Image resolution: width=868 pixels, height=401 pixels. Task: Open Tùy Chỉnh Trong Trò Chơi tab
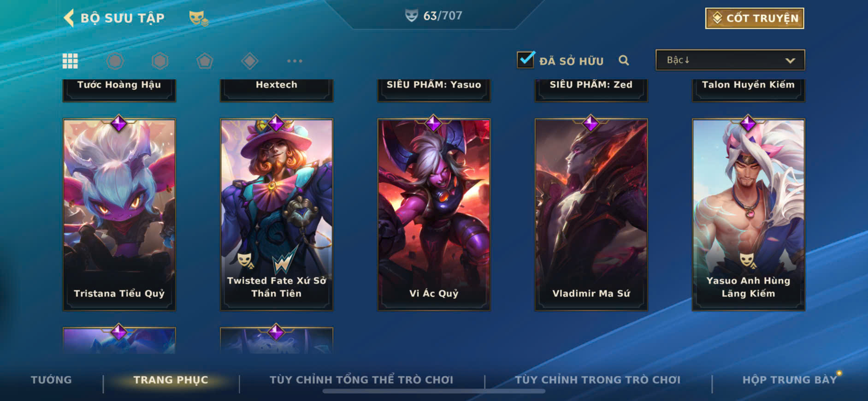pyautogui.click(x=597, y=380)
